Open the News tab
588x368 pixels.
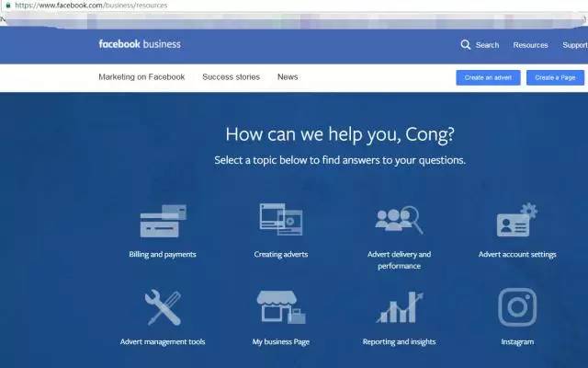[x=288, y=77]
